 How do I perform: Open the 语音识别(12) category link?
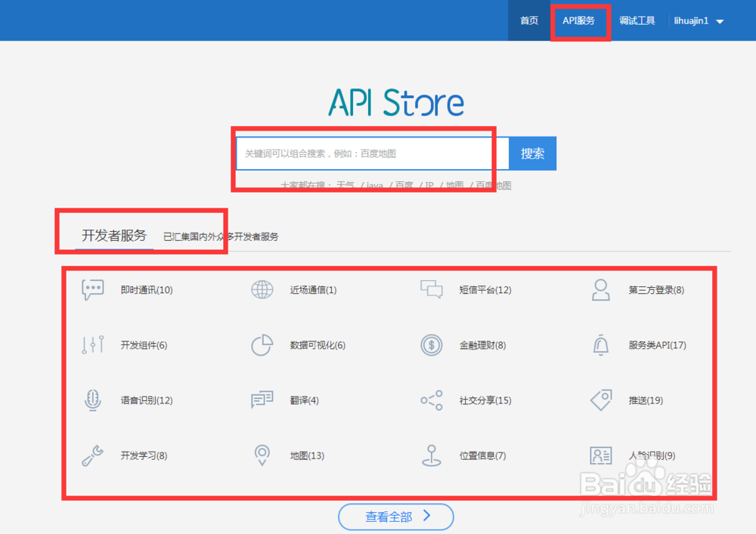(x=147, y=400)
